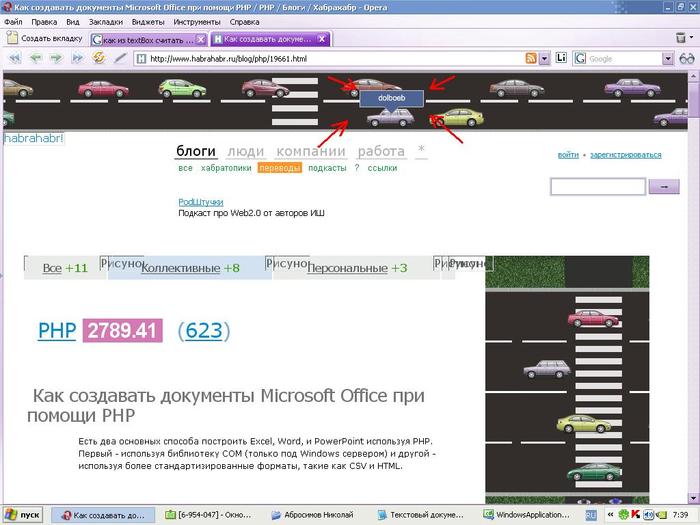Select the 'все' filter link

click(185, 168)
